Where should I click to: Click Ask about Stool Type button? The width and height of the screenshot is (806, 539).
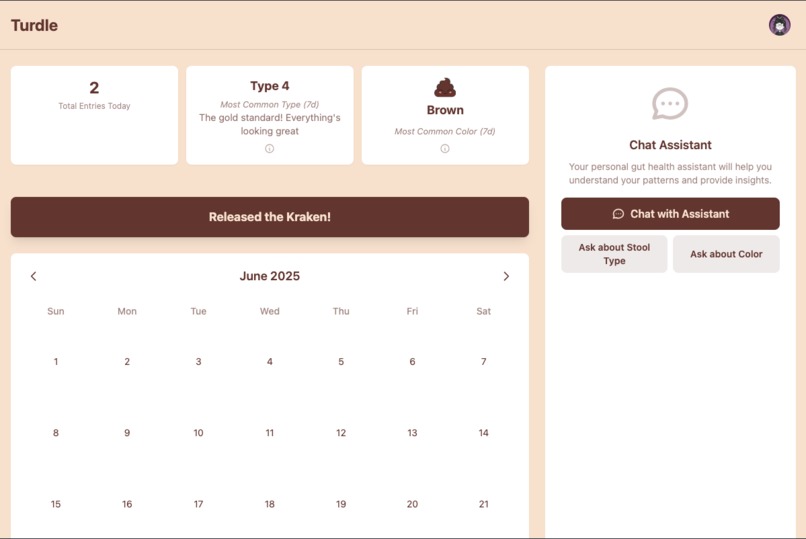(614, 254)
